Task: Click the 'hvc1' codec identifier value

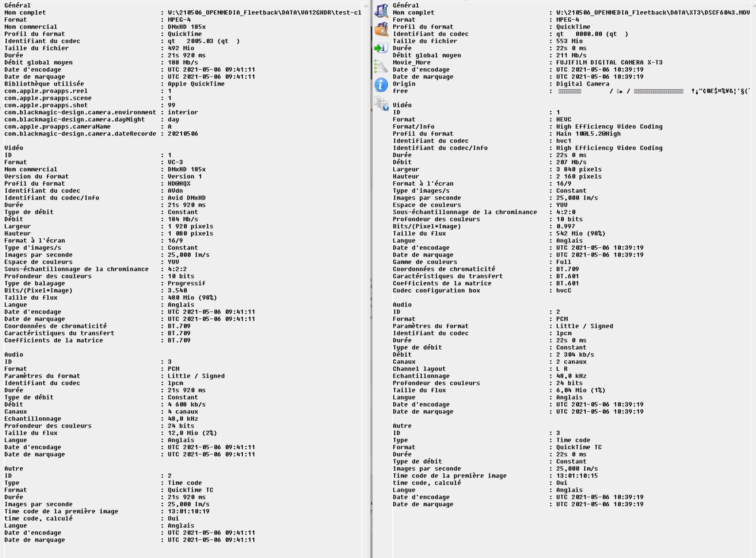Action: click(564, 141)
